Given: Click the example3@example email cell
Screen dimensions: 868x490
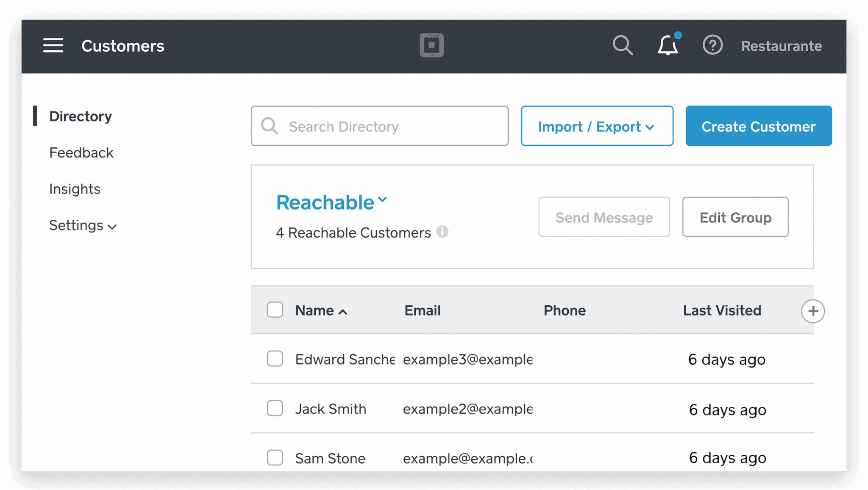Looking at the screenshot, I should (x=468, y=359).
